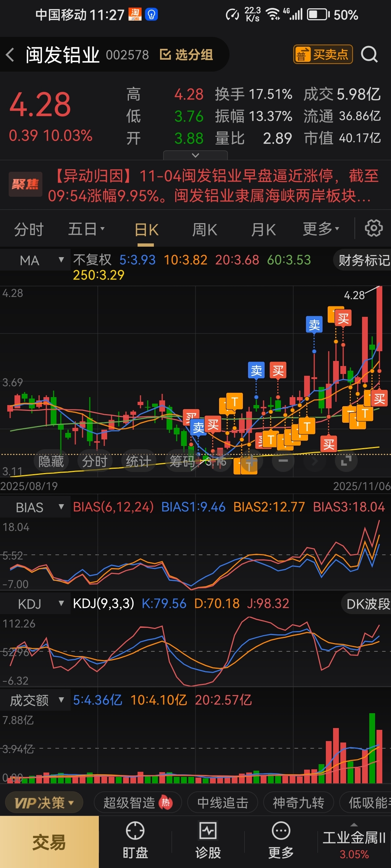Select the cut-off 低吸能 chip
Screen dimensions: 391x868
pos(366,803)
